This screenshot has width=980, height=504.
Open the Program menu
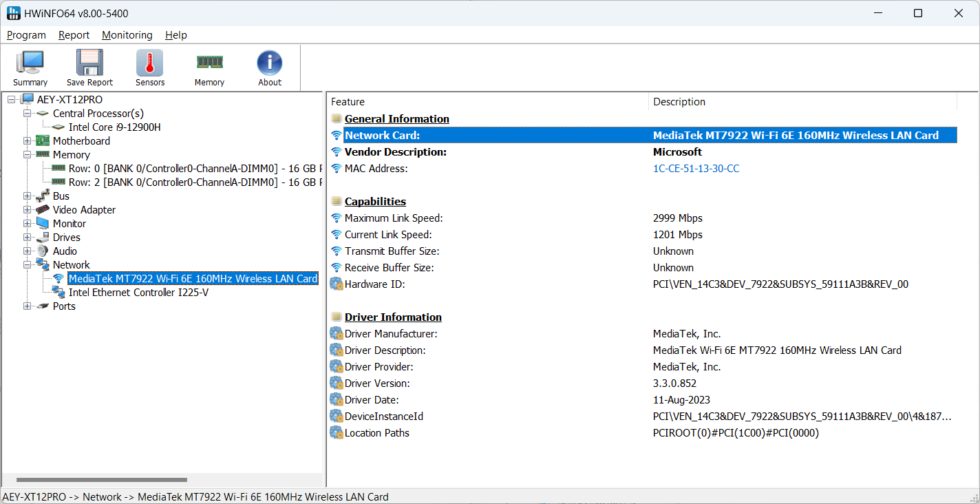click(27, 35)
